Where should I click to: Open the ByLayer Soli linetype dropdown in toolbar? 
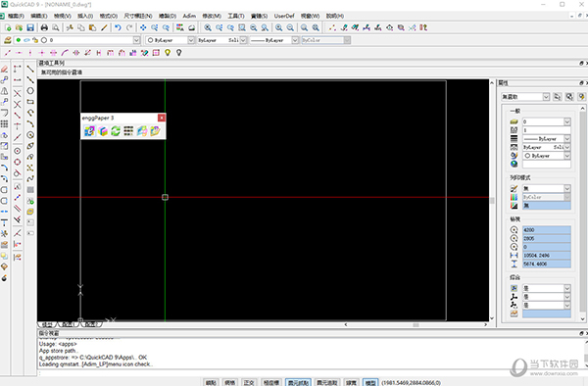click(x=243, y=40)
